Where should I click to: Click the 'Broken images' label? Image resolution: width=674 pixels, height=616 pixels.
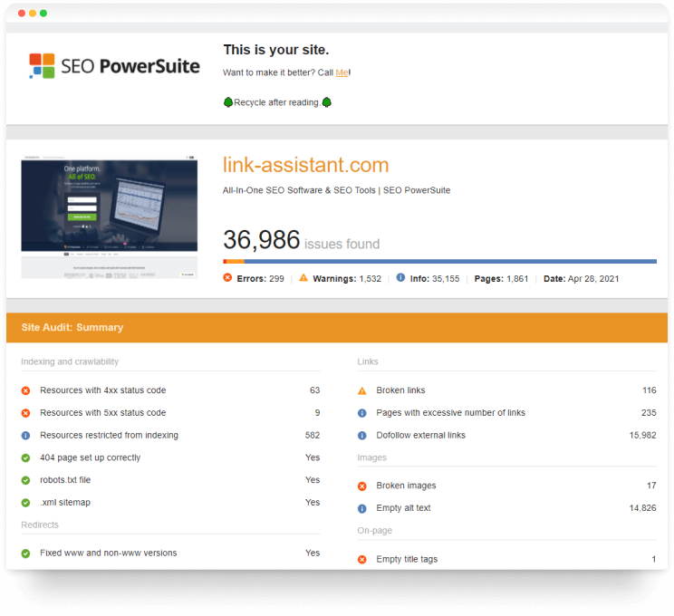(x=406, y=486)
